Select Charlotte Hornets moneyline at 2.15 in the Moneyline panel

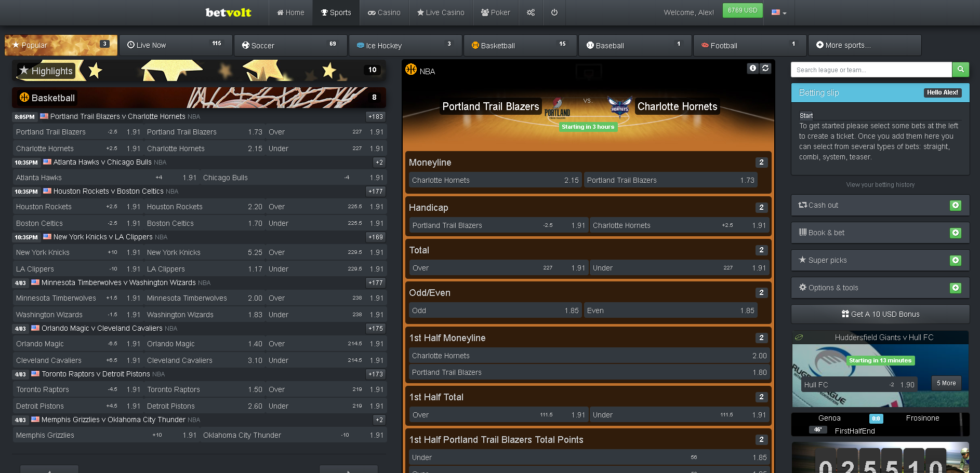pyautogui.click(x=495, y=180)
